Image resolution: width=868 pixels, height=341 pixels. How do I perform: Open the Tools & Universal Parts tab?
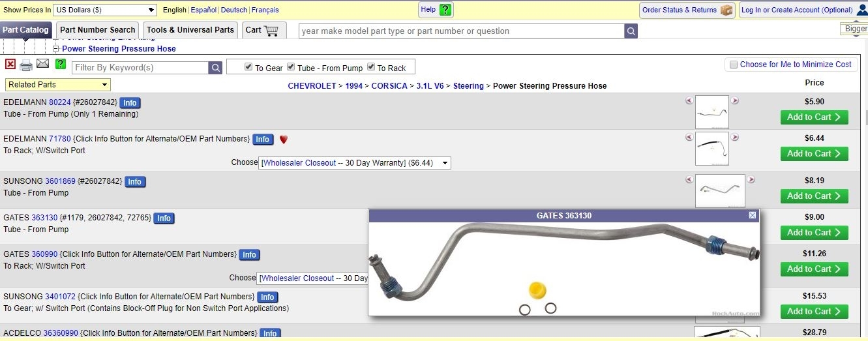pyautogui.click(x=190, y=30)
